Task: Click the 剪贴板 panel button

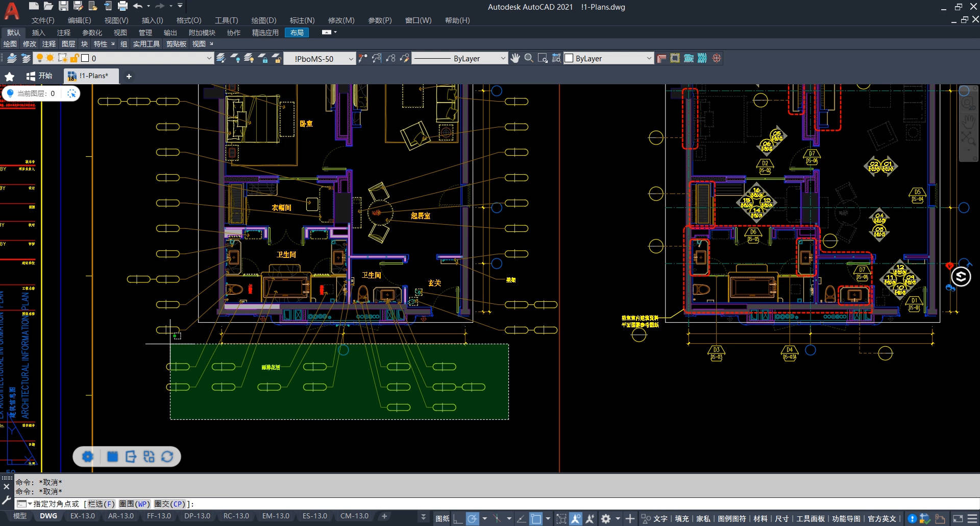Action: [x=177, y=44]
